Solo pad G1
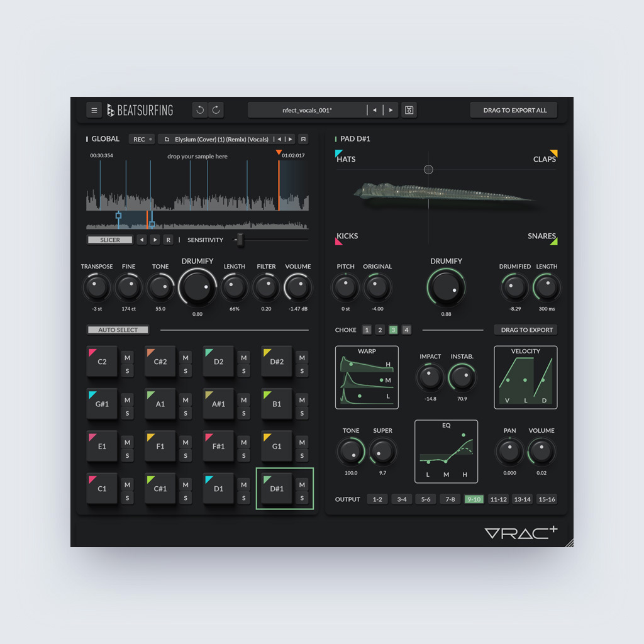Image resolution: width=644 pixels, height=644 pixels. 302,455
